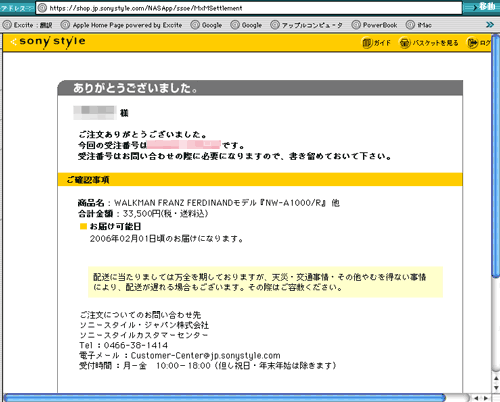Click the Customer-Center@jp.sonystyle.com email
500x402 pixels.
pos(205,355)
